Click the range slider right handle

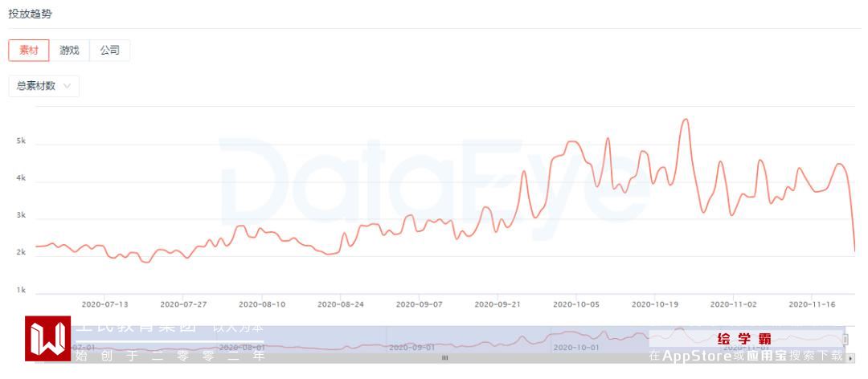(845, 339)
